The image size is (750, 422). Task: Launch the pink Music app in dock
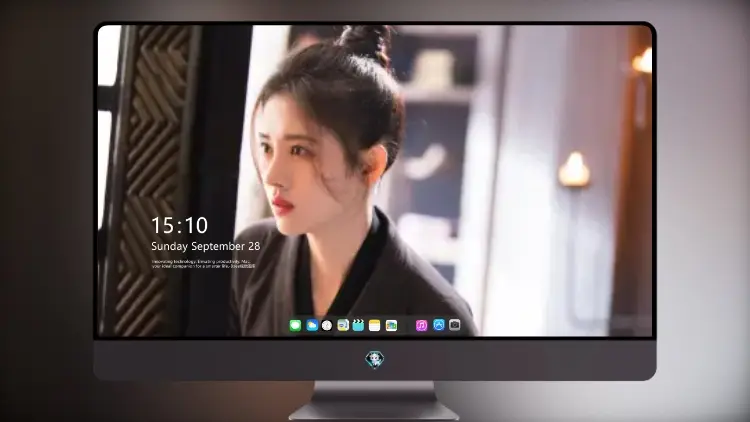(421, 325)
